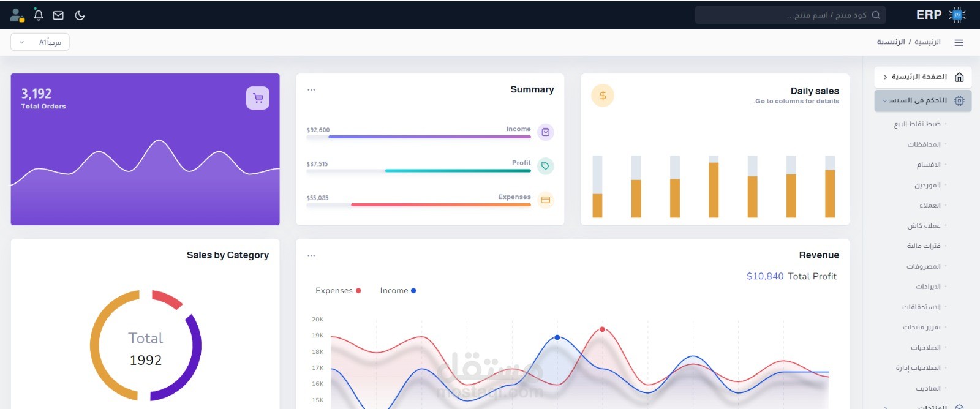Open الاستحقاقات in sidebar
Viewport: 980px width, 409px height.
click(x=921, y=307)
